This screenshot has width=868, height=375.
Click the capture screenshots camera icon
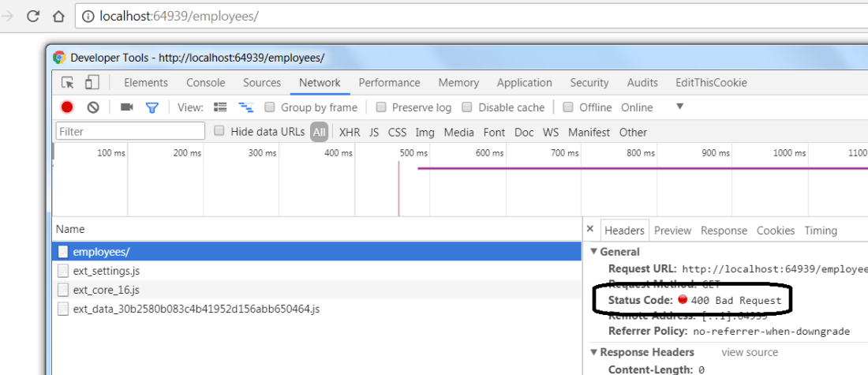tap(126, 107)
